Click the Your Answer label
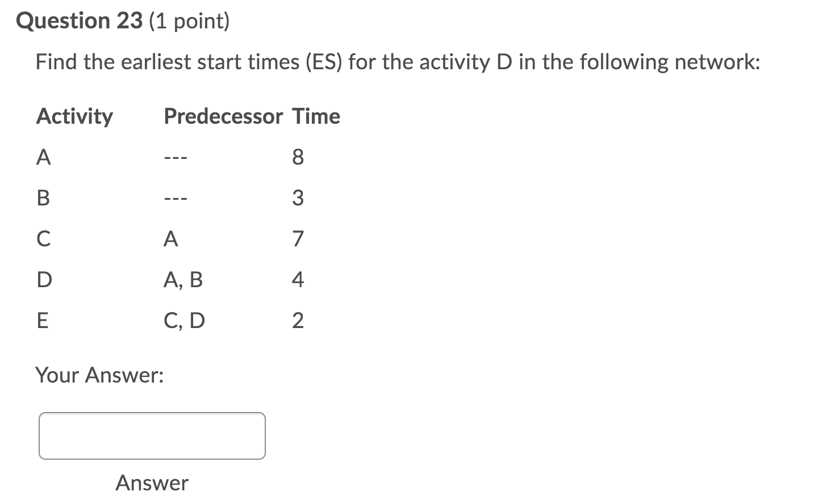This screenshot has height=504, width=835. (x=99, y=375)
